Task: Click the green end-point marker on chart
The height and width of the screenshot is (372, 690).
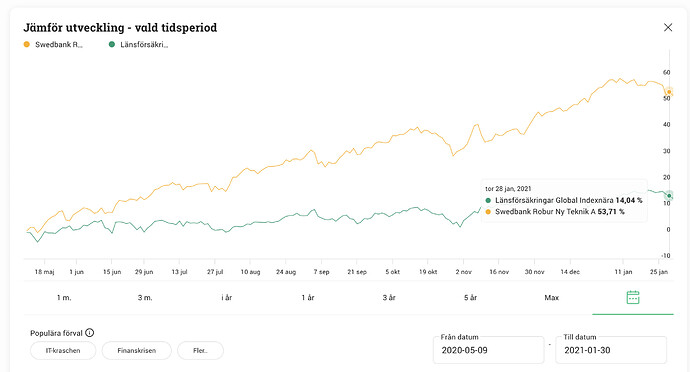Action: click(x=669, y=195)
